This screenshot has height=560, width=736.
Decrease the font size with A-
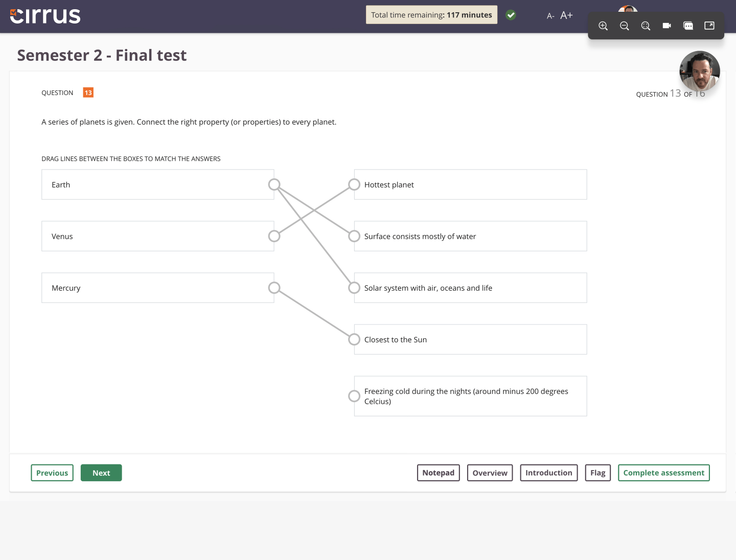[x=550, y=16]
